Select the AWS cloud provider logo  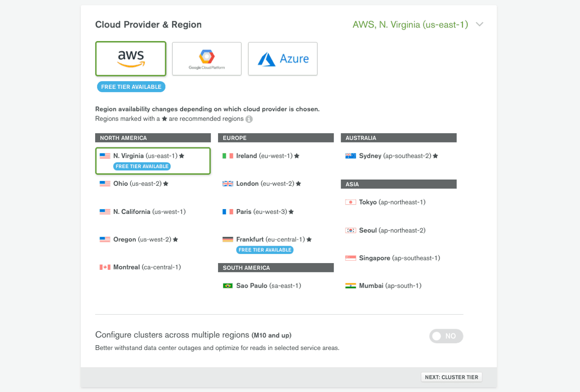(131, 58)
